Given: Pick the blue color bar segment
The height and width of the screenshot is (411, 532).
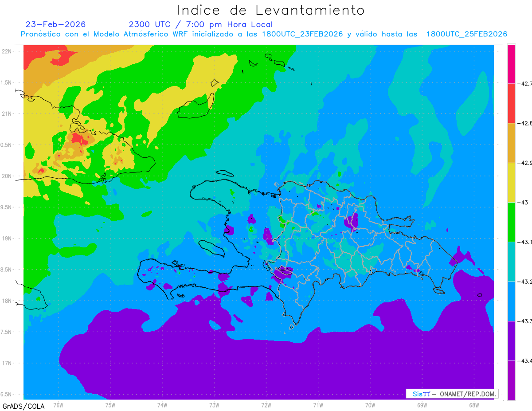Looking at the screenshot, I should pos(511,301).
